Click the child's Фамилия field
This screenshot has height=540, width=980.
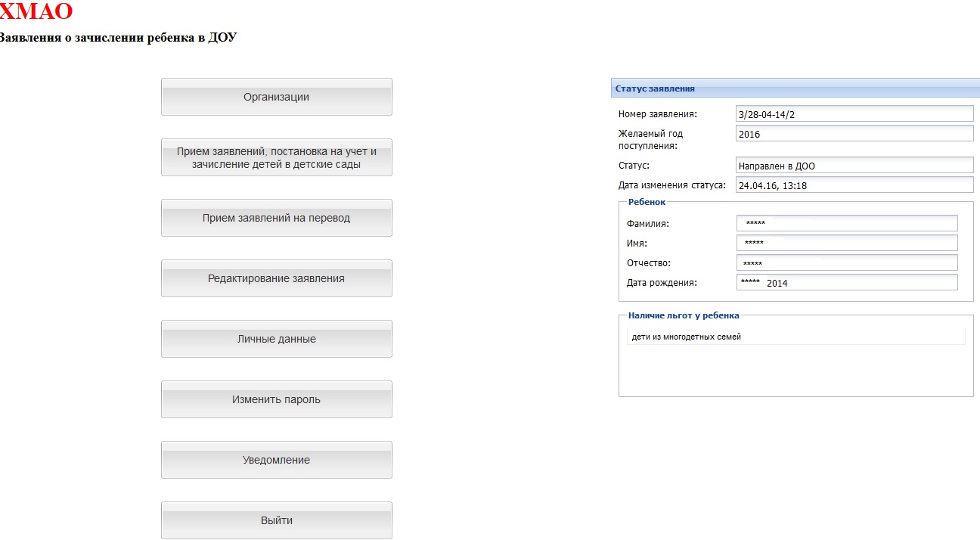(846, 223)
